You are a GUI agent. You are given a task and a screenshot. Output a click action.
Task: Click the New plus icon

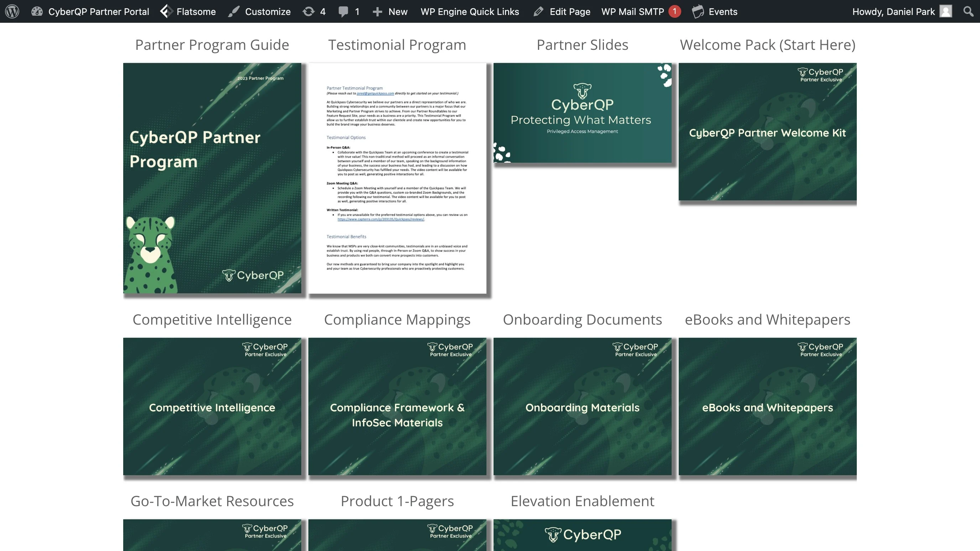[377, 12]
